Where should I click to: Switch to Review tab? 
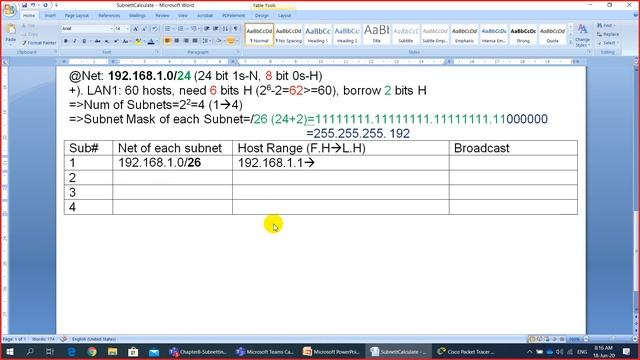click(162, 16)
